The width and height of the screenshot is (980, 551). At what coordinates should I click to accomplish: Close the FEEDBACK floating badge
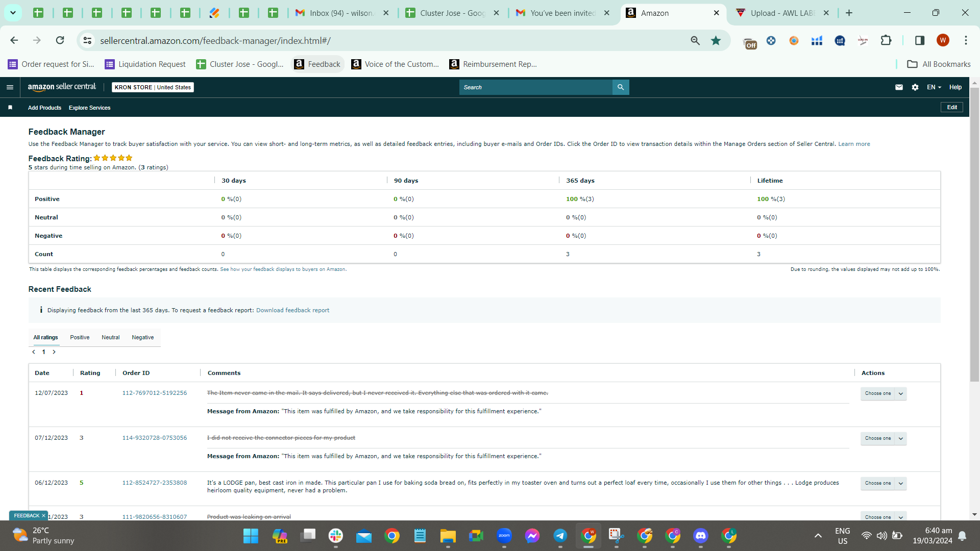(x=43, y=516)
